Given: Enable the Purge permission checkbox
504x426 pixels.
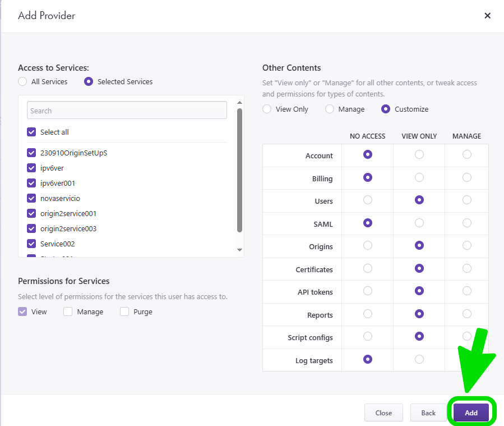Looking at the screenshot, I should tap(124, 312).
